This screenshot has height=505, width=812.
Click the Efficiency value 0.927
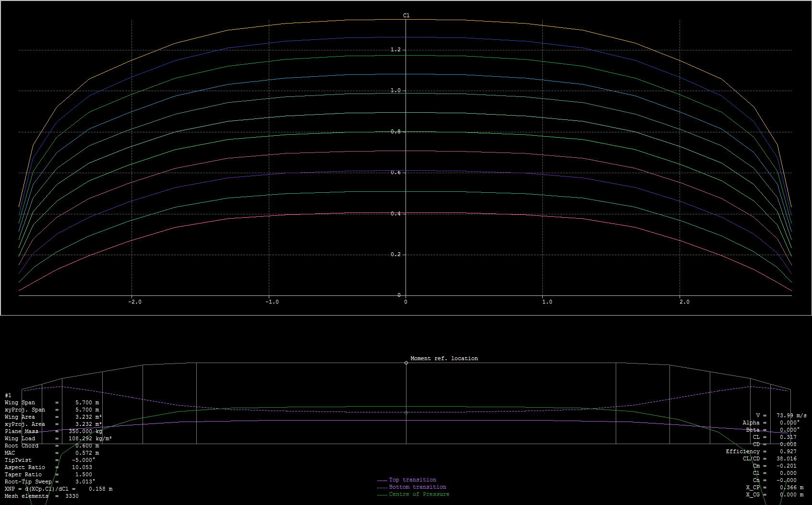click(x=788, y=452)
